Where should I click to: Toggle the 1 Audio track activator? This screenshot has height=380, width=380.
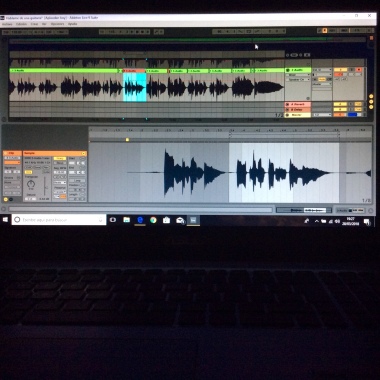(340, 70)
